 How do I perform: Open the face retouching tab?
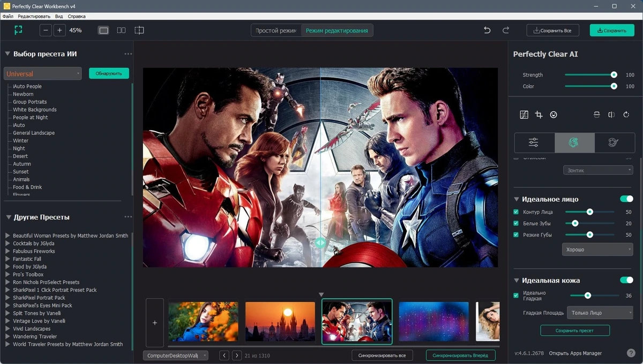574,143
